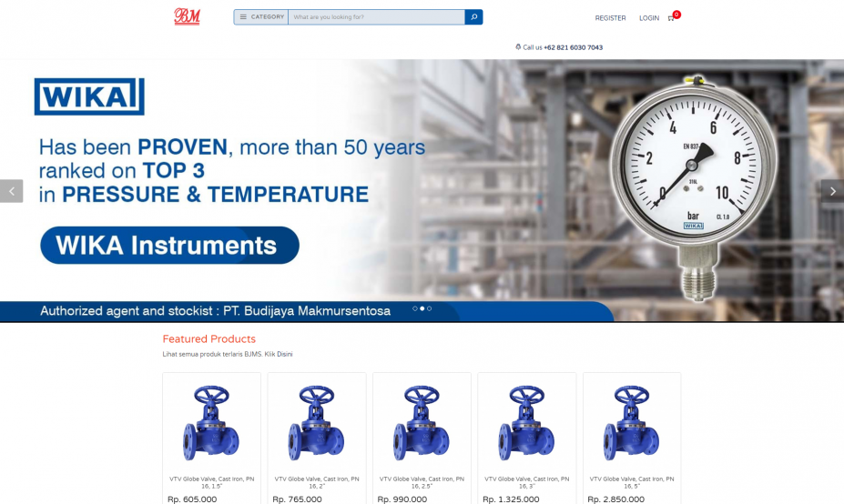Click the price Rp. 765.000
The width and height of the screenshot is (844, 504).
297,499
